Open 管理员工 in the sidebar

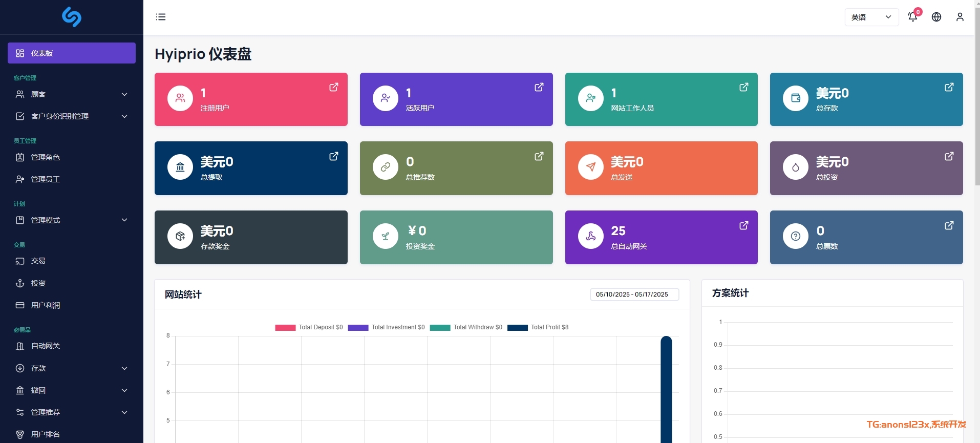(72, 179)
